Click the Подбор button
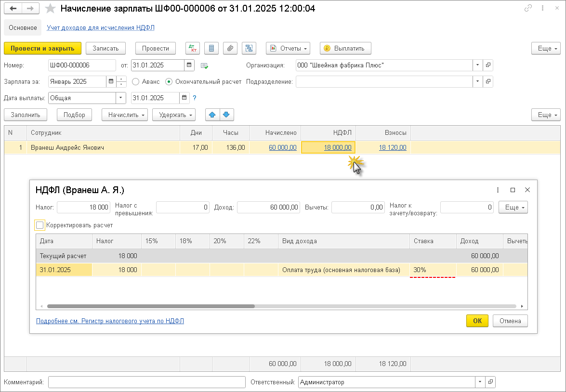The height and width of the screenshot is (392, 566). pyautogui.click(x=74, y=115)
